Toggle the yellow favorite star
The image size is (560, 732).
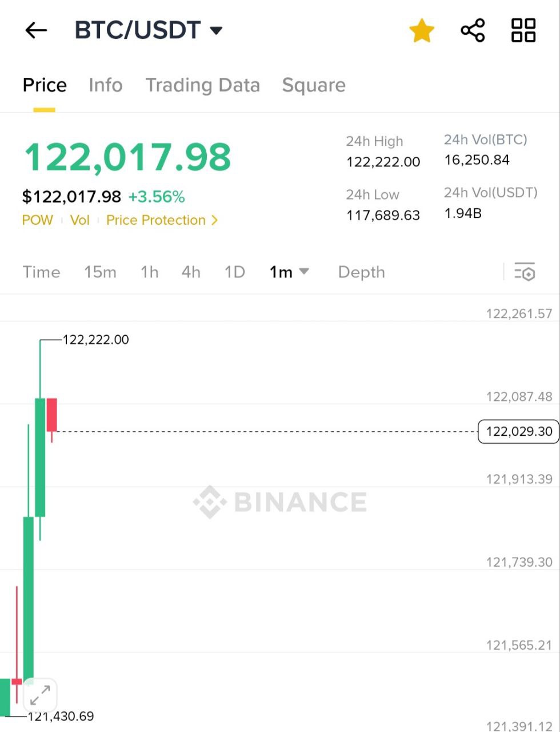(x=422, y=30)
